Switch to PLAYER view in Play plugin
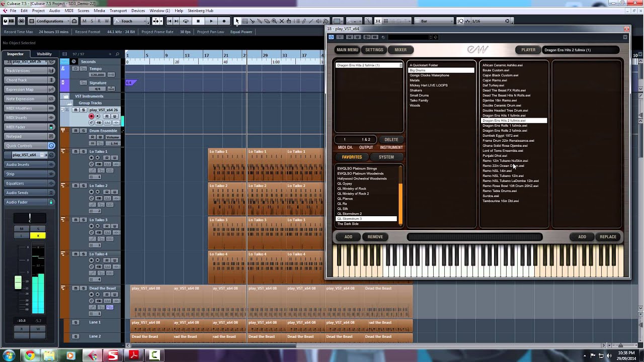This screenshot has width=644, height=362. pyautogui.click(x=528, y=50)
